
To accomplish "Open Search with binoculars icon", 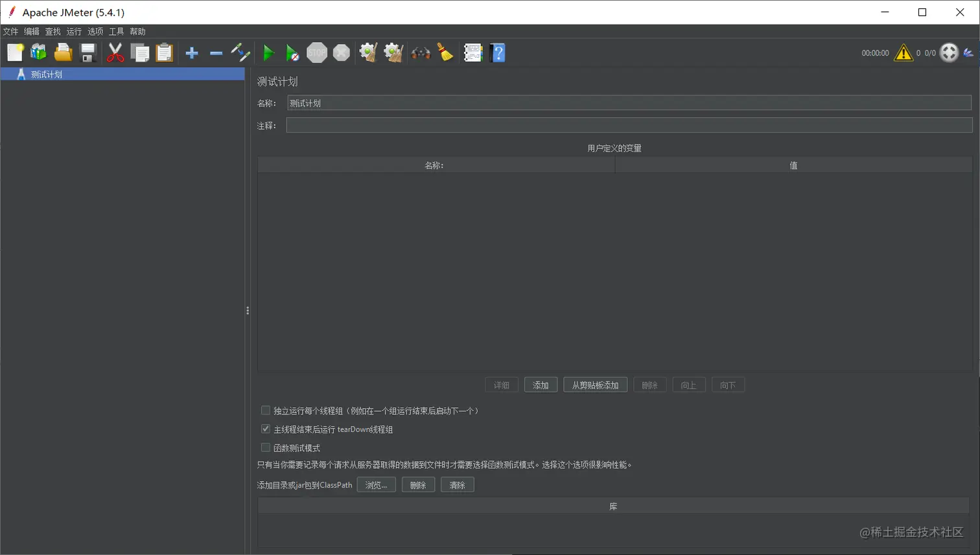I will [421, 52].
